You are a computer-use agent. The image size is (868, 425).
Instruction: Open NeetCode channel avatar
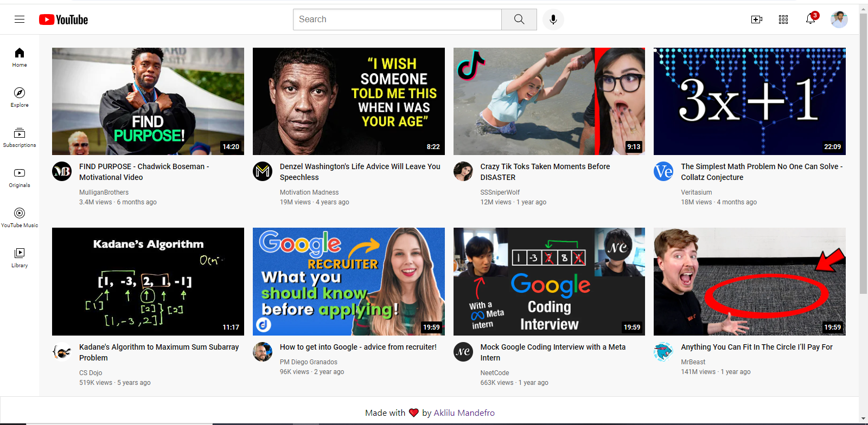[x=463, y=352]
